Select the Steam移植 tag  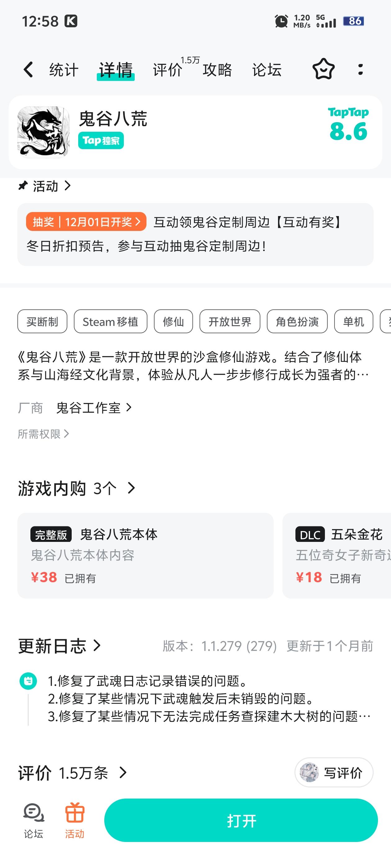pyautogui.click(x=110, y=321)
